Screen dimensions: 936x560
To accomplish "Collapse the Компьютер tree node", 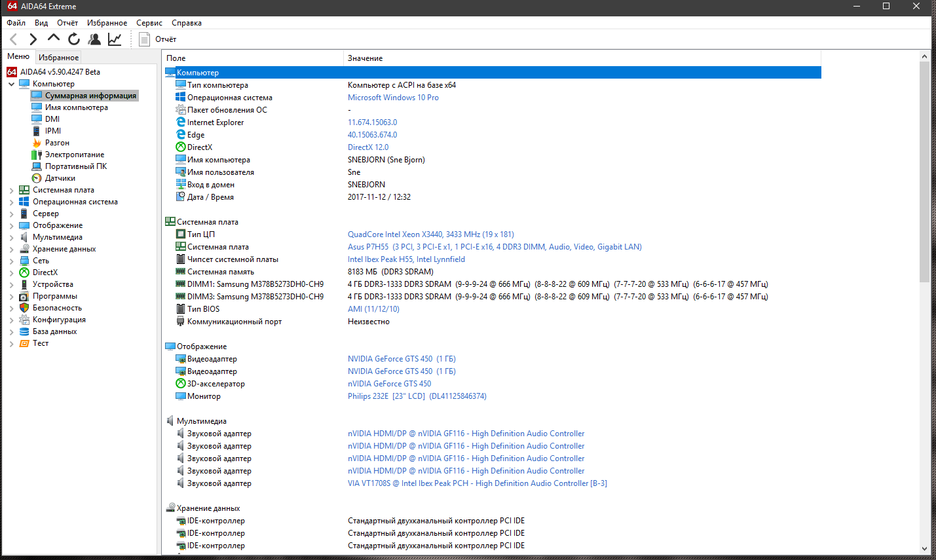I will click(x=11, y=84).
